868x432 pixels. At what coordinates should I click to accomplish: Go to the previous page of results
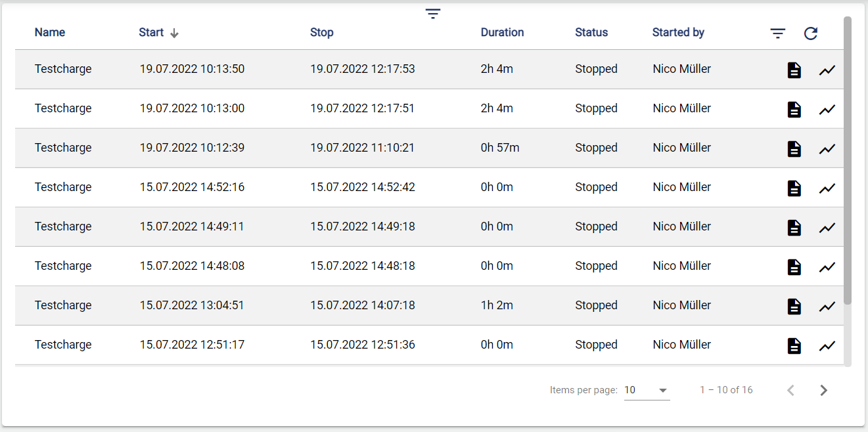point(790,391)
